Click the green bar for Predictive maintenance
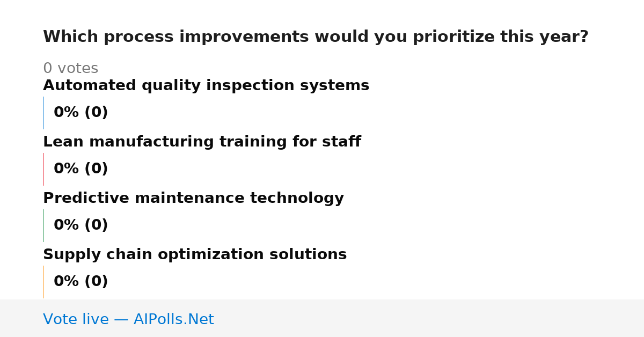644x337 pixels. [43, 225]
